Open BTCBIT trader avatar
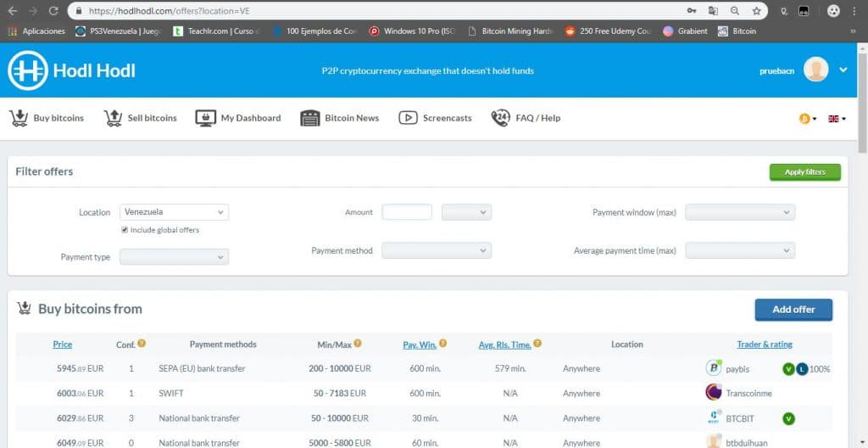The width and height of the screenshot is (868, 448). pyautogui.click(x=714, y=417)
